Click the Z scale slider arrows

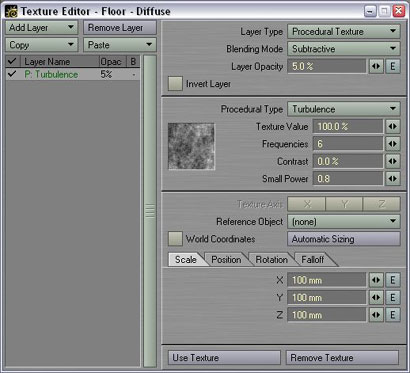[x=376, y=315]
